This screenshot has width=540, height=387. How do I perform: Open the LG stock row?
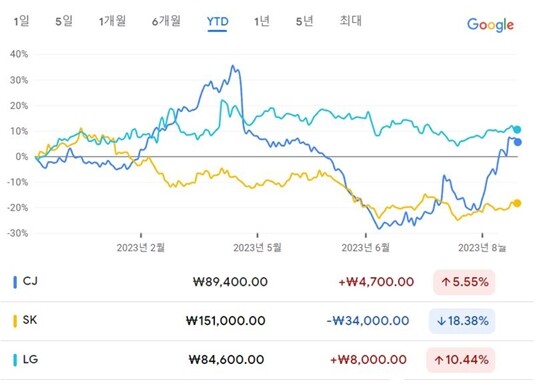[267, 360]
